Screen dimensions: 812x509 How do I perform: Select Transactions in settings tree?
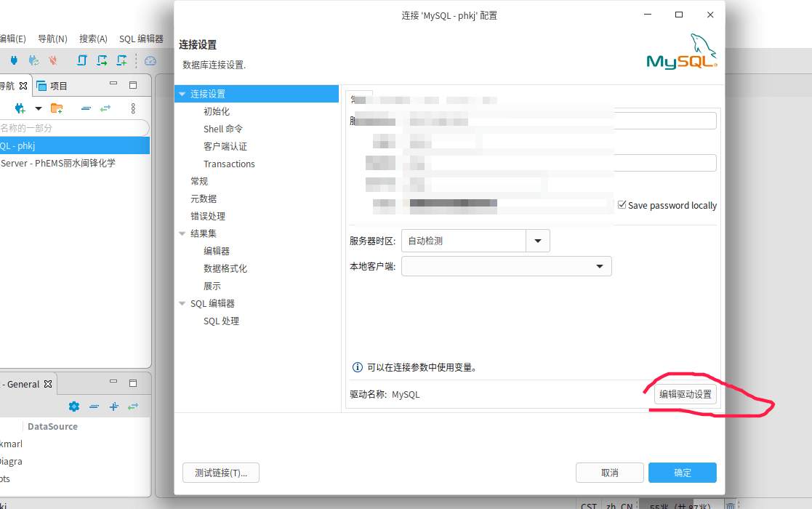click(x=229, y=164)
